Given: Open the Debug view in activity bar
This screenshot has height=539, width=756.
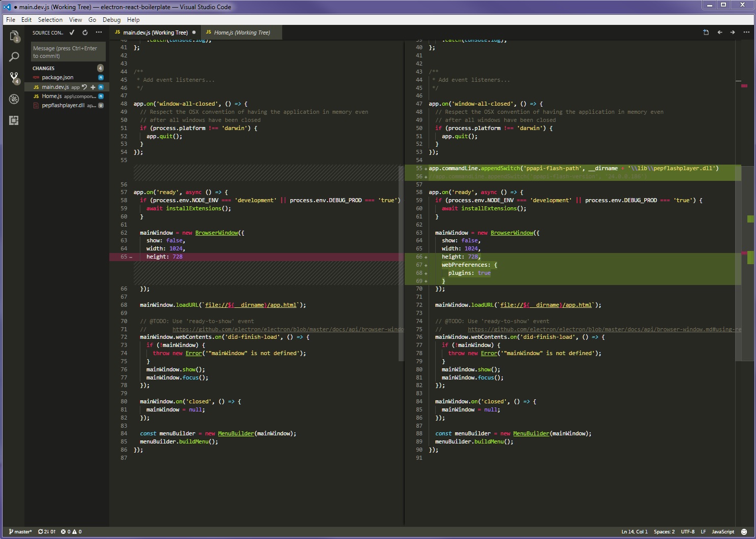Looking at the screenshot, I should [14, 99].
